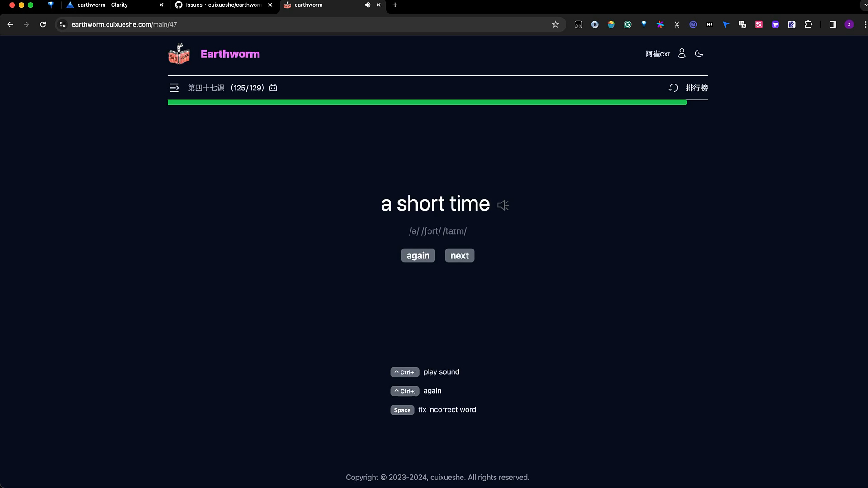The width and height of the screenshot is (868, 488).
Task: Open the 排行榜 leaderboard
Action: (x=697, y=88)
